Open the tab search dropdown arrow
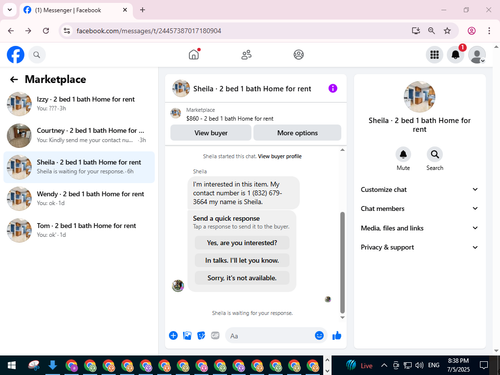Screen dimensions: 500x375 10,10
